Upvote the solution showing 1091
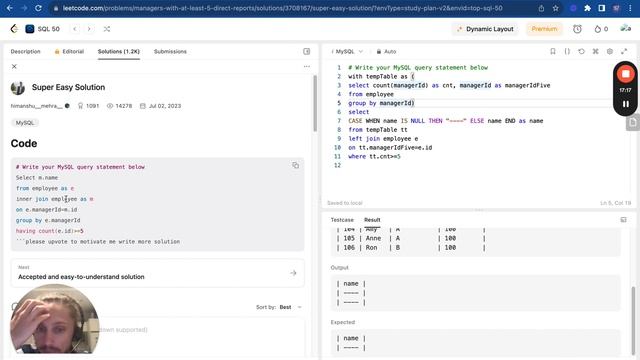Image resolution: width=640 pixels, height=360 pixels. click(88, 106)
